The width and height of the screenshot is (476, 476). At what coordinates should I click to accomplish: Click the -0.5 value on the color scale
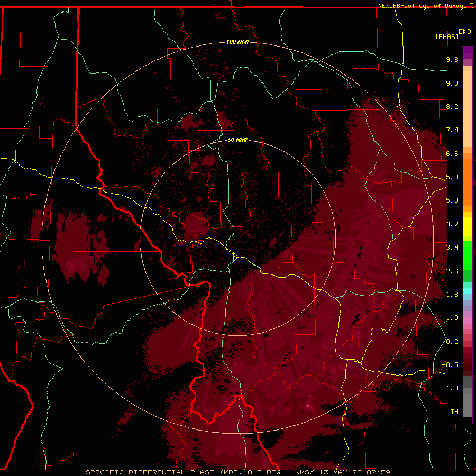click(450, 365)
